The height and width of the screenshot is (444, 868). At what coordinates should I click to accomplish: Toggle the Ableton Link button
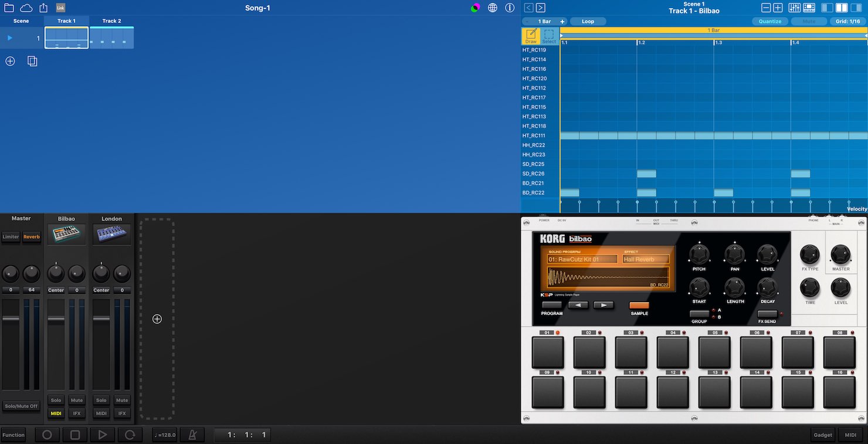point(60,8)
